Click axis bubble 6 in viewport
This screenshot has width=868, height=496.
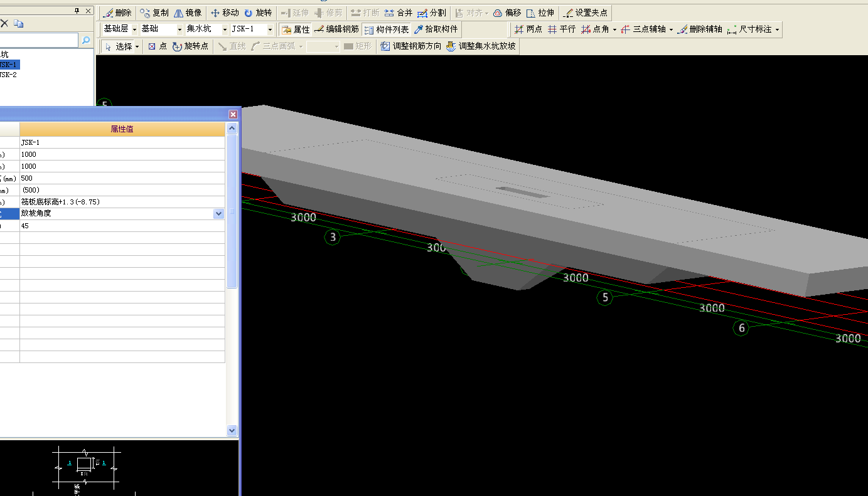tap(741, 328)
